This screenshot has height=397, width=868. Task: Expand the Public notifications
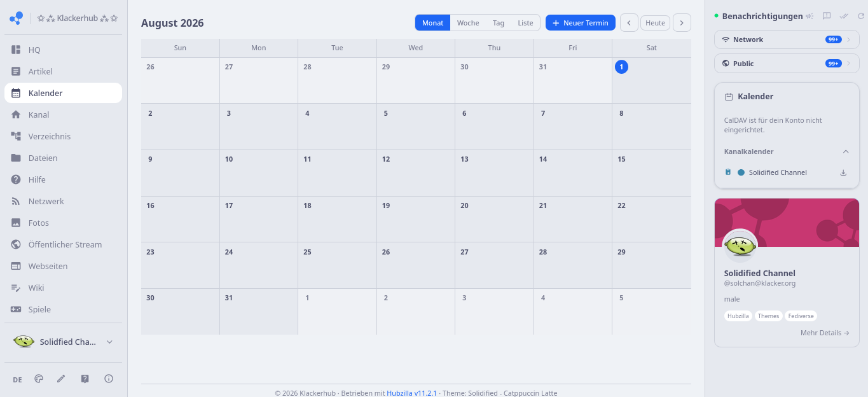click(x=787, y=64)
